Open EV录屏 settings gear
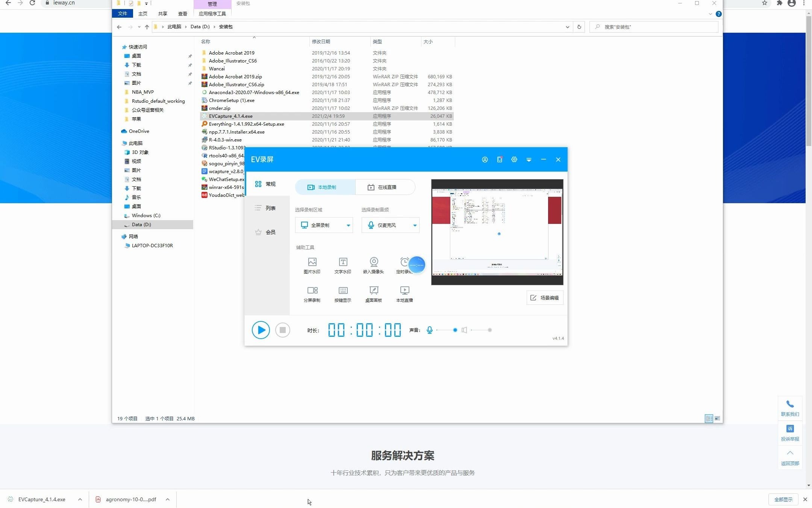Screen dimensions: 812x508 pyautogui.click(x=514, y=160)
